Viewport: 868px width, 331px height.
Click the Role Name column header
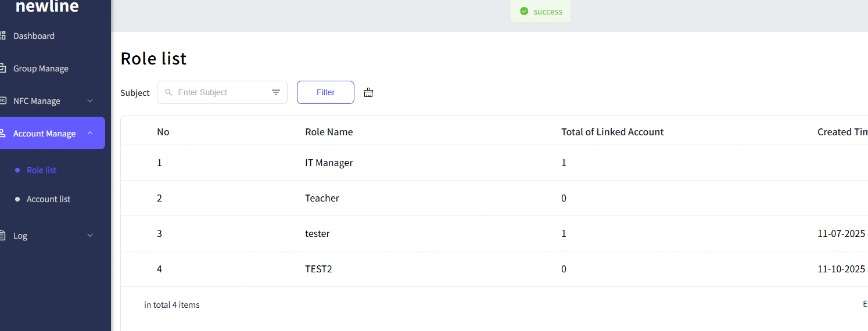(x=329, y=132)
